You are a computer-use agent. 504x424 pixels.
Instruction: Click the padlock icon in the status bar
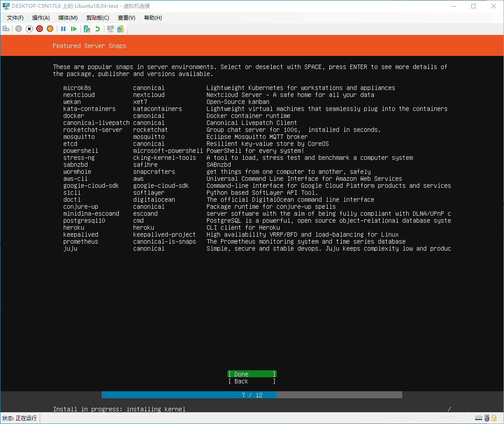494,418
